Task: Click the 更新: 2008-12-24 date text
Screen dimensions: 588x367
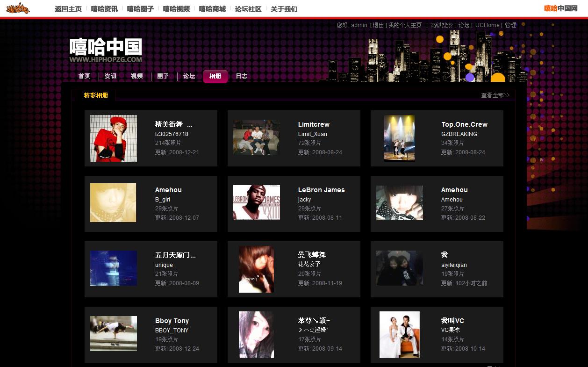Action: pos(177,349)
